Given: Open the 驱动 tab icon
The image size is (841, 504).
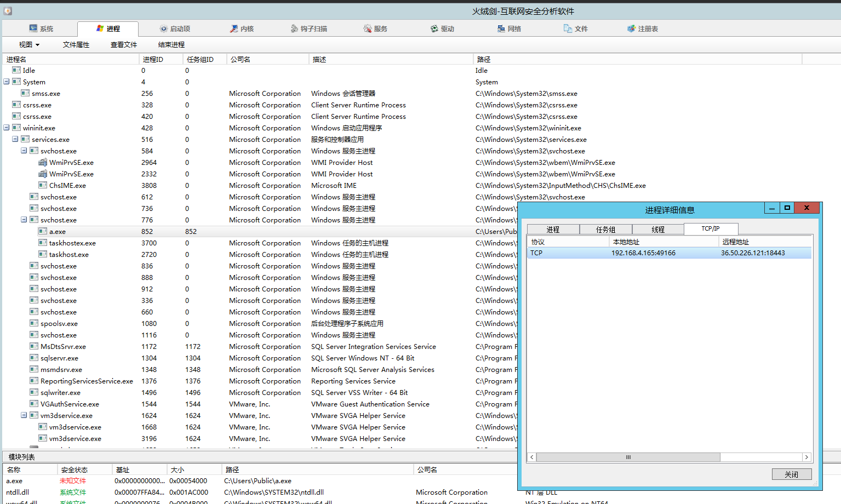Looking at the screenshot, I should [434, 28].
